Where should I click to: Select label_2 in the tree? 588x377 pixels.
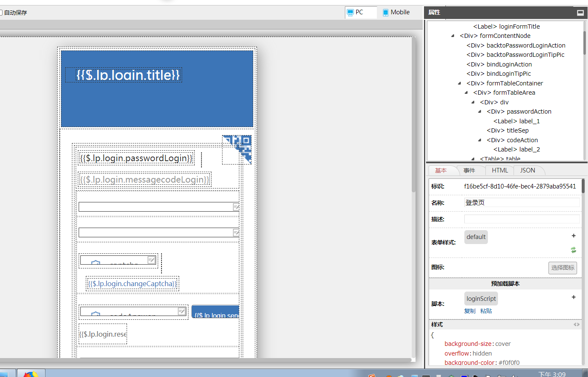click(516, 149)
